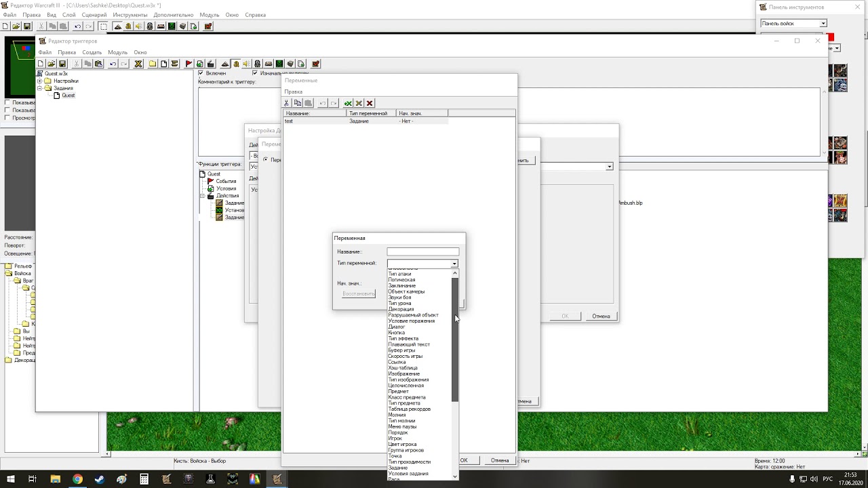Click New Condition icon in Trigger Editor toolbar
The height and width of the screenshot is (488, 868).
tap(200, 64)
